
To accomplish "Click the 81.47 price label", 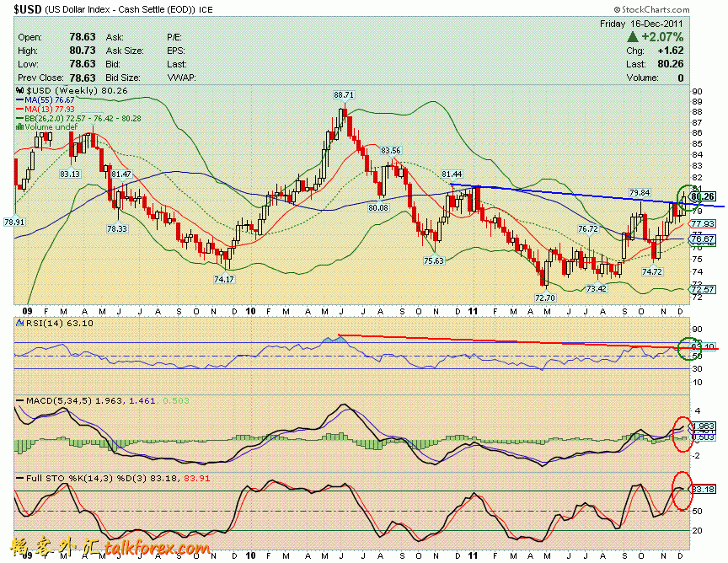I will (121, 174).
